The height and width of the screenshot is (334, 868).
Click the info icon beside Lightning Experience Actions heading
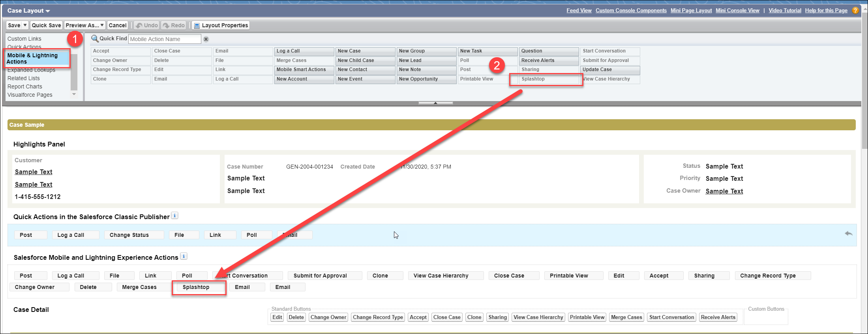point(184,256)
